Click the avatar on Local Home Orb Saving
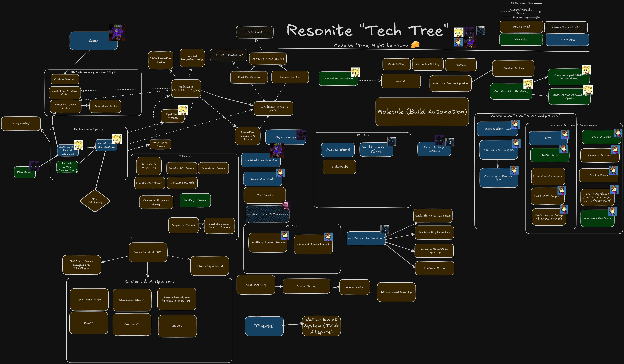Viewport: 624px width, 364px height. (x=612, y=211)
